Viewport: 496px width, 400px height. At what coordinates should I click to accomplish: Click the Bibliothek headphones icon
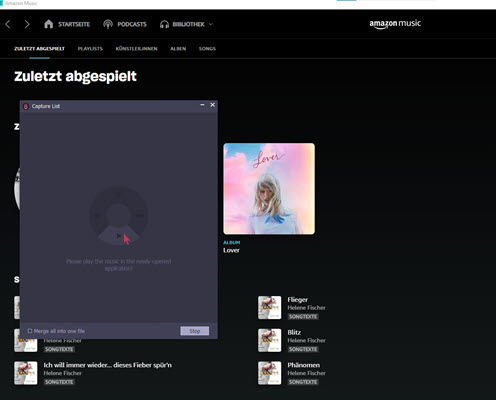(164, 24)
